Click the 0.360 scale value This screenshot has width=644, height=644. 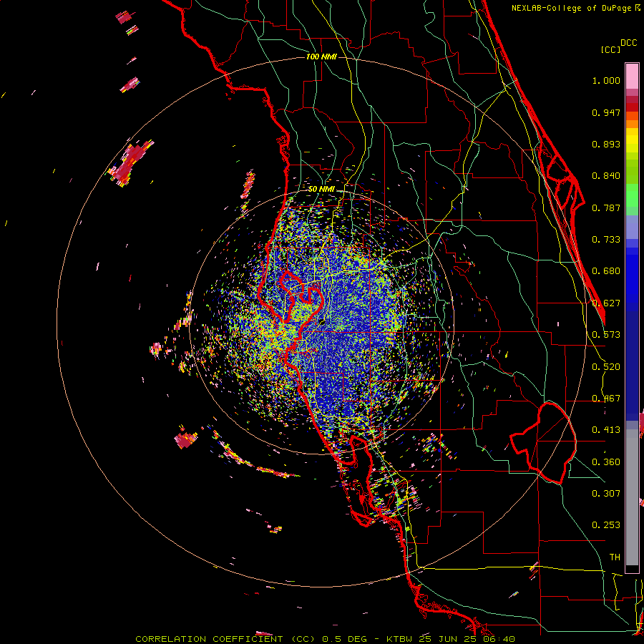tap(606, 462)
